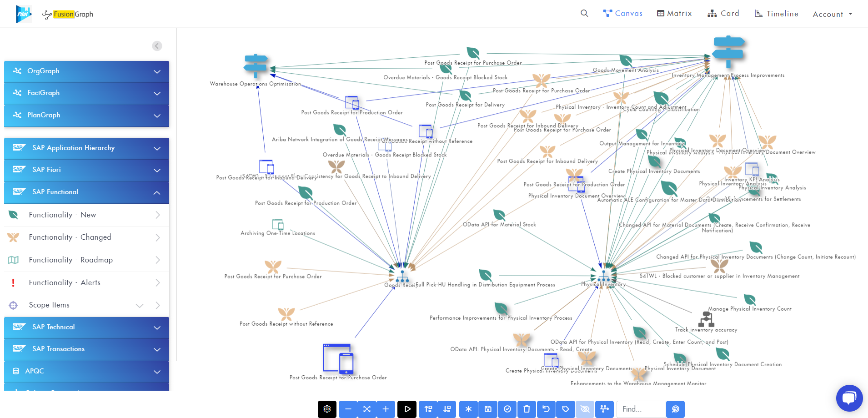This screenshot has height=418, width=868.
Task: Open the chat bubble widget
Action: pyautogui.click(x=849, y=398)
